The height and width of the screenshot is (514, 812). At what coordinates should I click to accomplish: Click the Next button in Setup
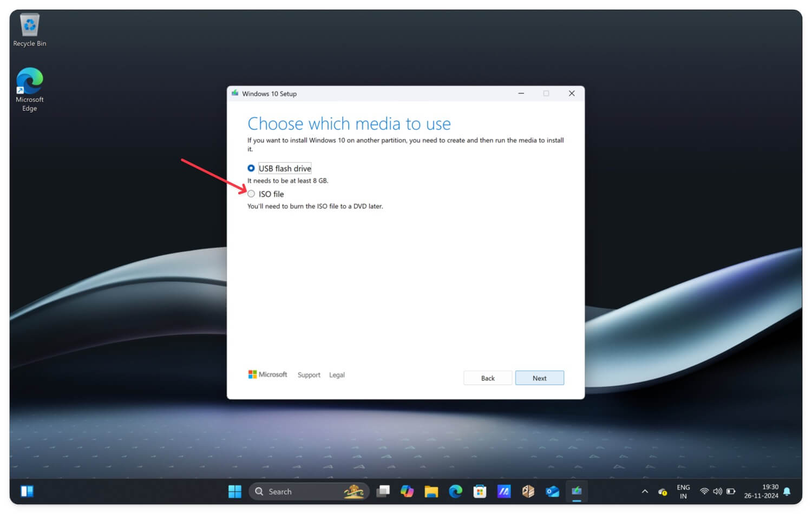point(539,378)
